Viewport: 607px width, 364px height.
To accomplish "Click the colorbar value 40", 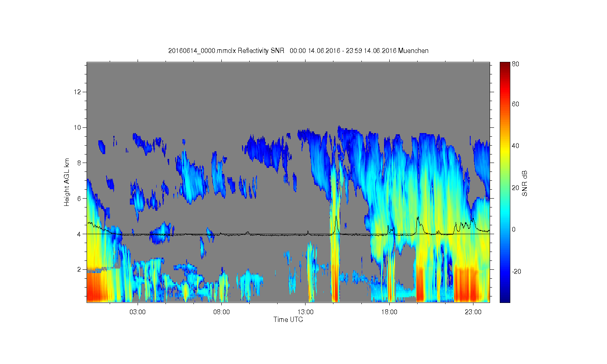I will click(516, 146).
